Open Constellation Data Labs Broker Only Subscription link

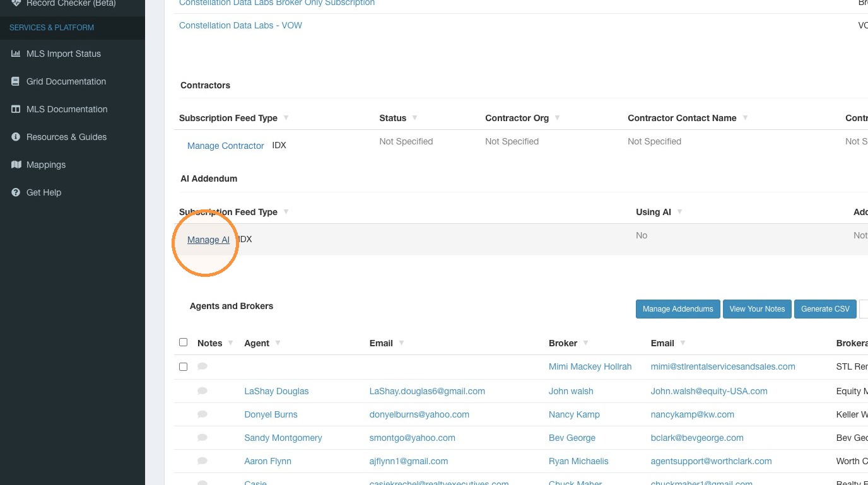pos(277,3)
